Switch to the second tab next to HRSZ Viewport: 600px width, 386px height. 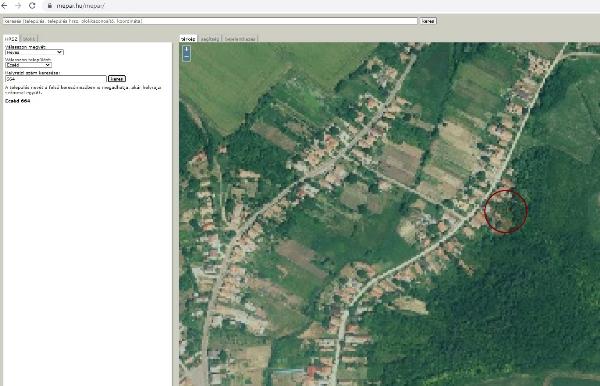[29, 39]
